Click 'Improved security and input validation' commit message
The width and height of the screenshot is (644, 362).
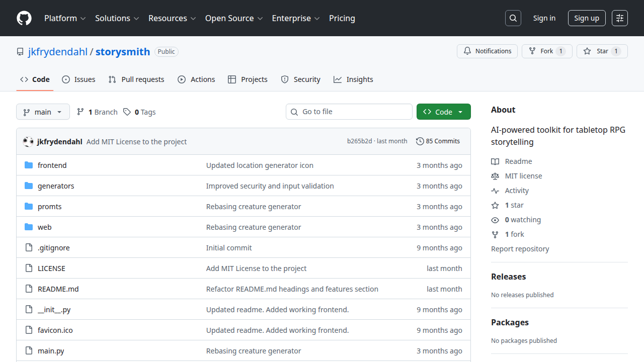point(270,186)
